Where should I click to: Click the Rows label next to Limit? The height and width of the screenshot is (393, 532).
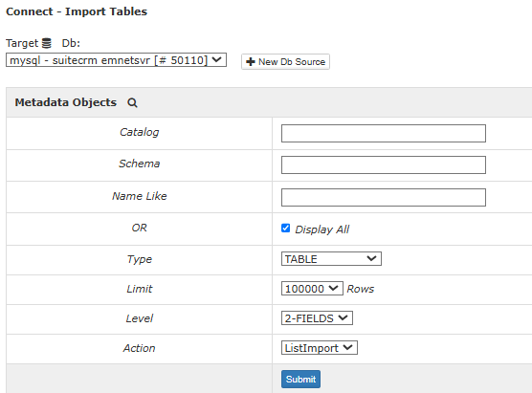tap(361, 289)
